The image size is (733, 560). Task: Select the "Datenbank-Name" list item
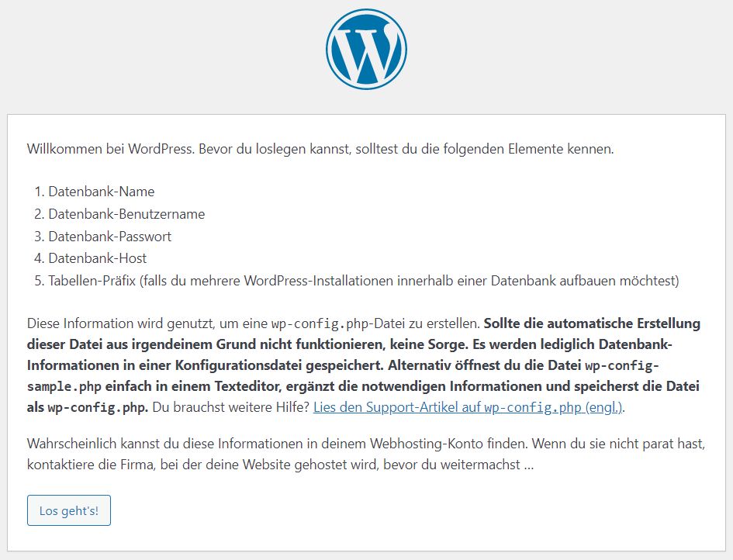point(102,191)
